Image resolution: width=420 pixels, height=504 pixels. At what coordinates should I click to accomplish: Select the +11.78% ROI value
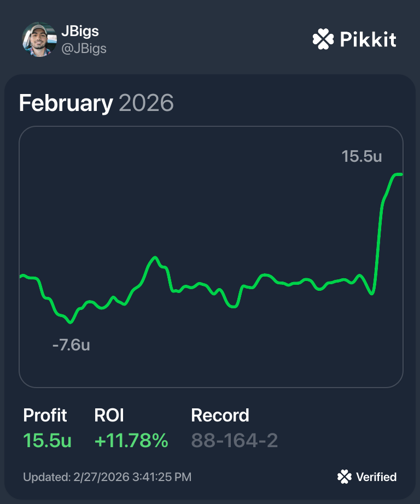[x=131, y=441]
